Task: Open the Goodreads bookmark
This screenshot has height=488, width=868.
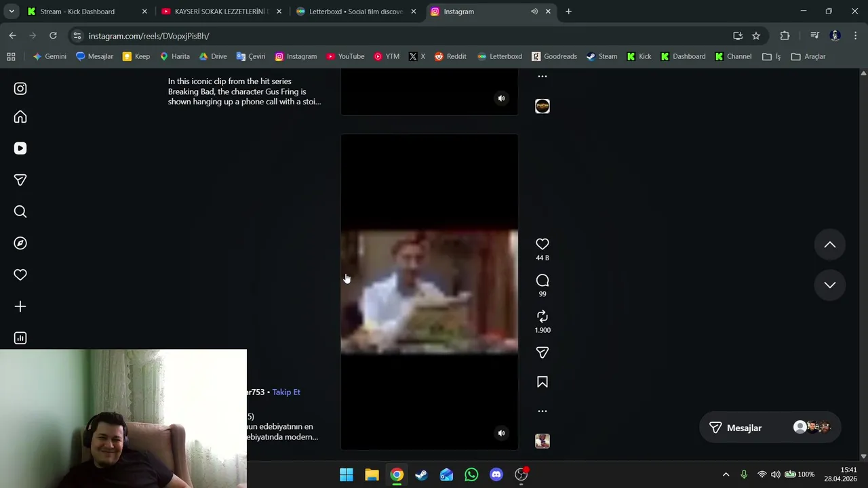Action: tap(554, 57)
